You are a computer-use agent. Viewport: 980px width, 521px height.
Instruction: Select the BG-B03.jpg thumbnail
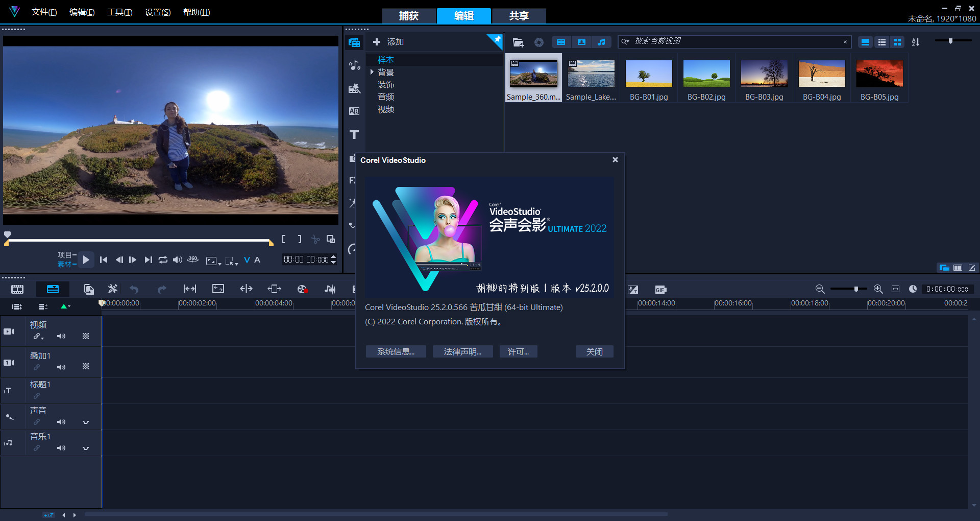tap(764, 79)
